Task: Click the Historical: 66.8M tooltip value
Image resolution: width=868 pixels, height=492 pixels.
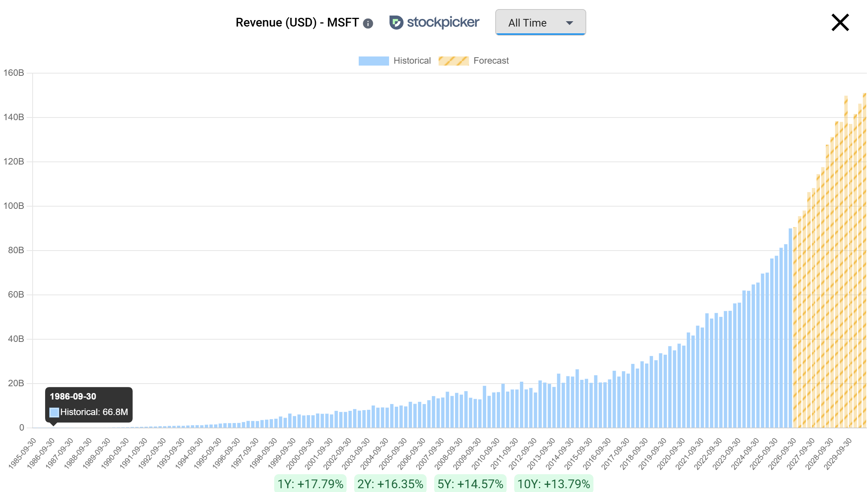Action: pos(94,412)
